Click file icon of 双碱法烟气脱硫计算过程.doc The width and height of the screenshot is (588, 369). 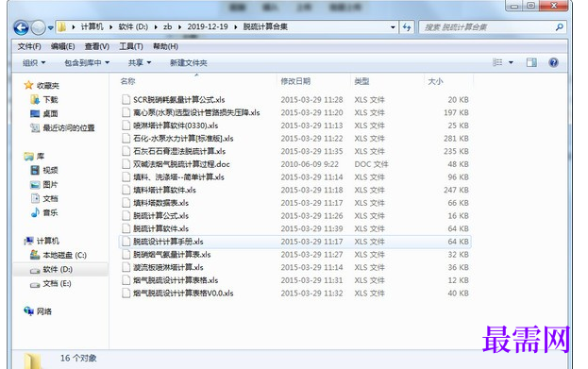pyautogui.click(x=126, y=164)
